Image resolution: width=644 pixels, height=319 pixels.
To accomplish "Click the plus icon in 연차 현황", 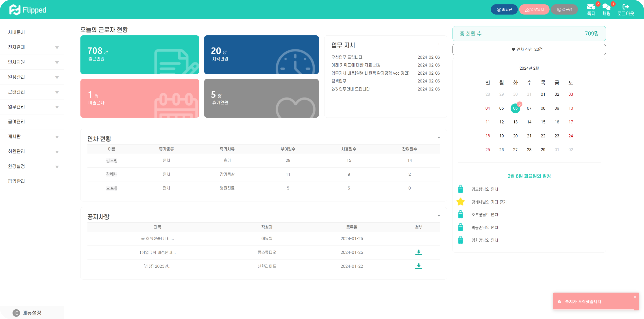I will [439, 138].
